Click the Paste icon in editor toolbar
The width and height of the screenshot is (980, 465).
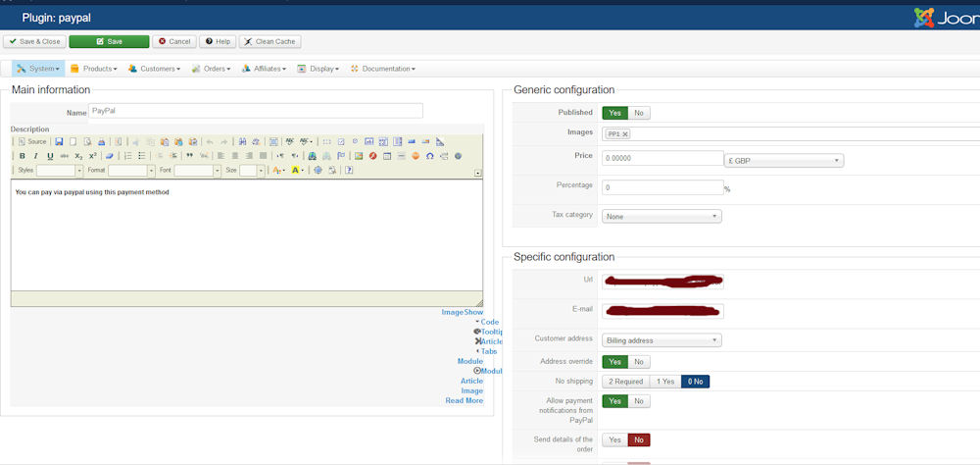(165, 142)
